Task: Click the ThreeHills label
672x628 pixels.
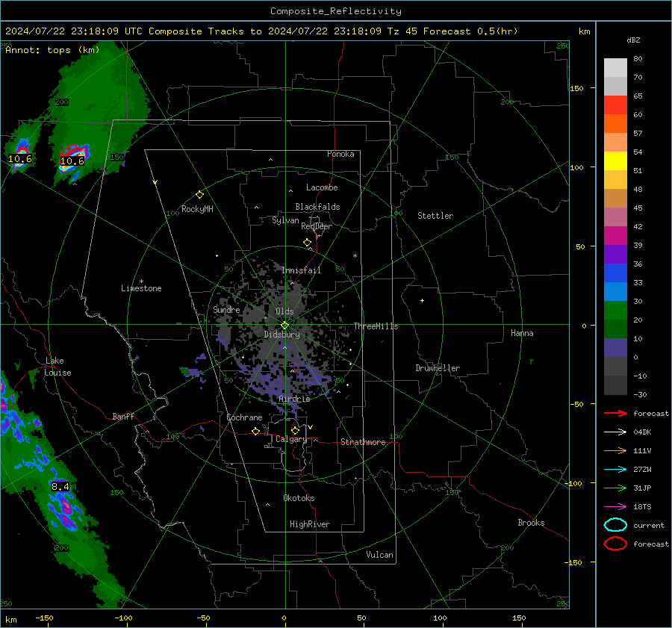Action: (376, 326)
